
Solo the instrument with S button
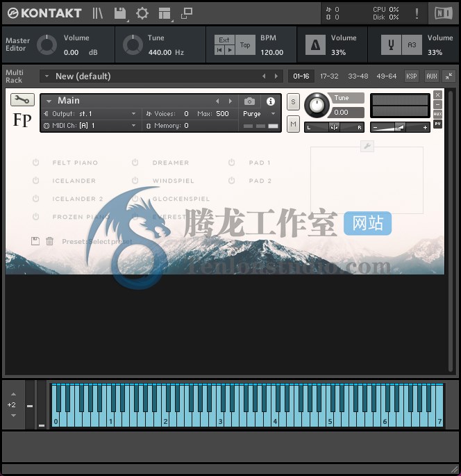click(293, 101)
